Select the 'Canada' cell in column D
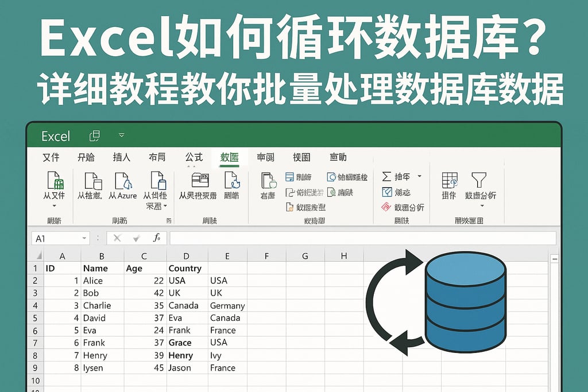The image size is (588, 392). [x=187, y=306]
